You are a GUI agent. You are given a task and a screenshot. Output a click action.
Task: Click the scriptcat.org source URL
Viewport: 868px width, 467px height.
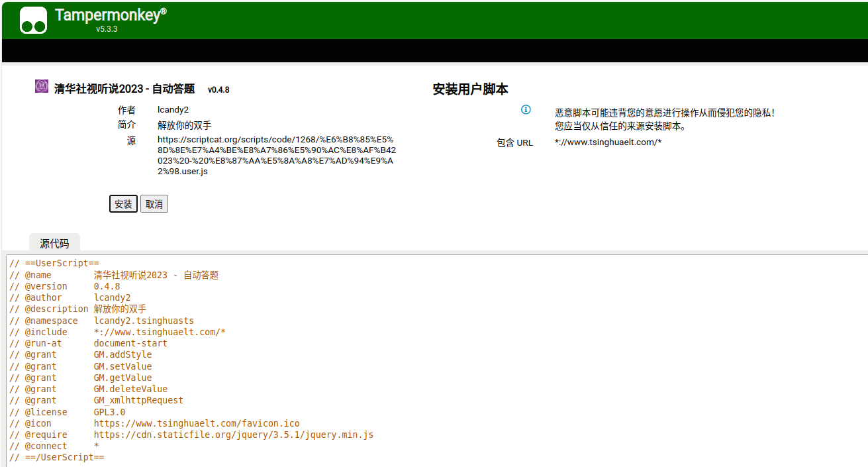(277, 156)
